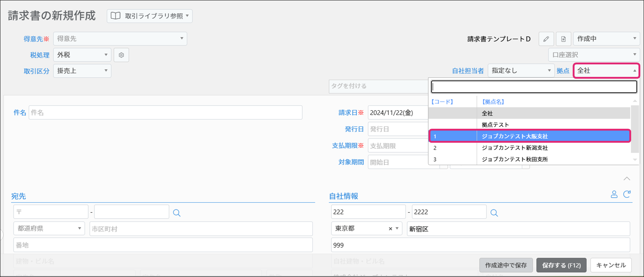The image size is (644, 277).
Task: Click the recipient postal code search icon
Action: 177,213
